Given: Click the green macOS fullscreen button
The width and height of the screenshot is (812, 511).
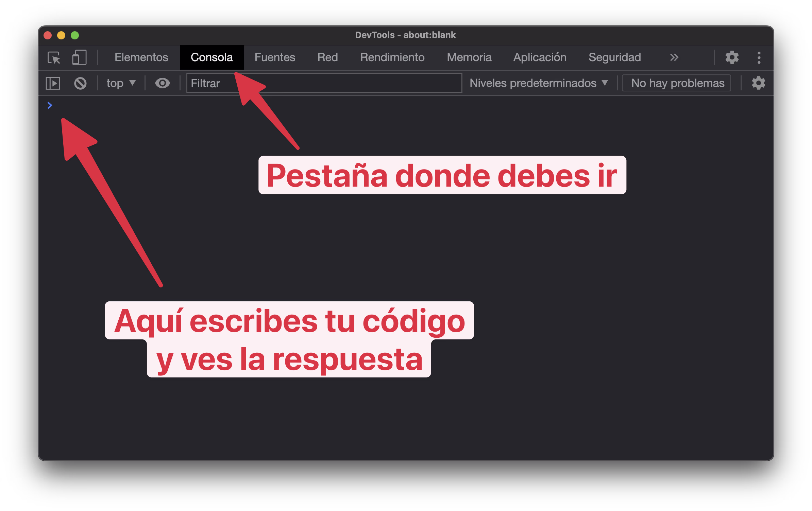Looking at the screenshot, I should pos(75,35).
